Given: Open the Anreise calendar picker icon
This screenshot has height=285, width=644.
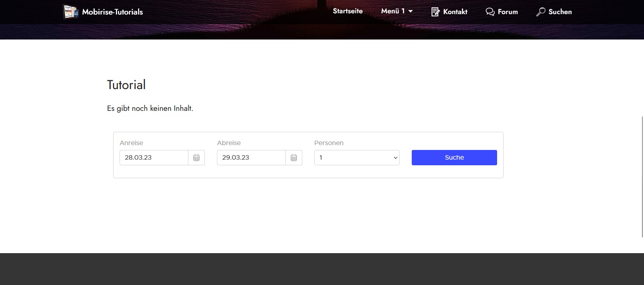Looking at the screenshot, I should coord(196,158).
